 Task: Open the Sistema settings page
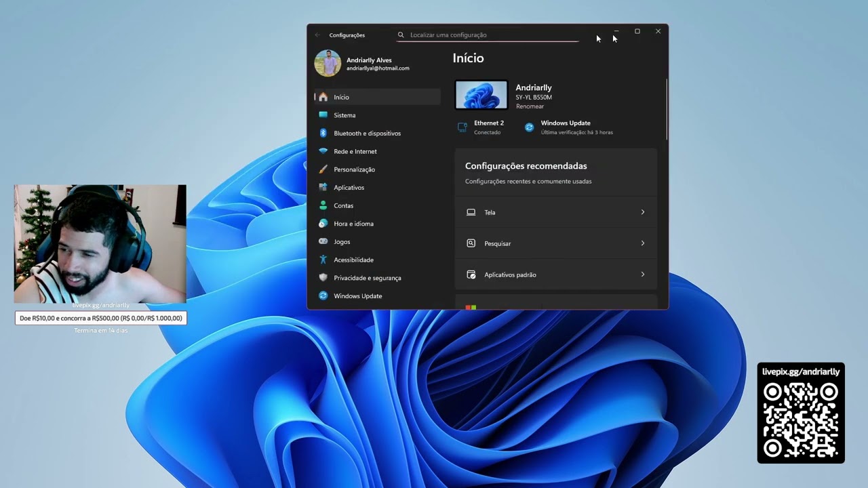[378, 115]
